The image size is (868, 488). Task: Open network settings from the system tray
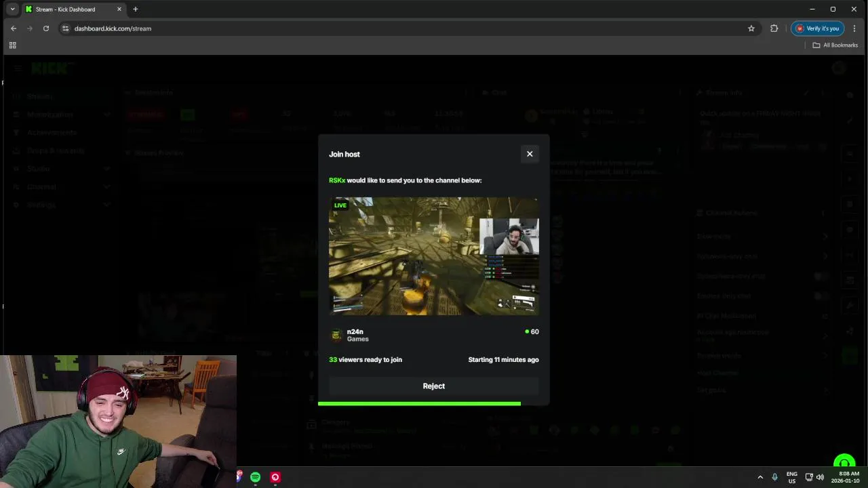[x=809, y=477]
